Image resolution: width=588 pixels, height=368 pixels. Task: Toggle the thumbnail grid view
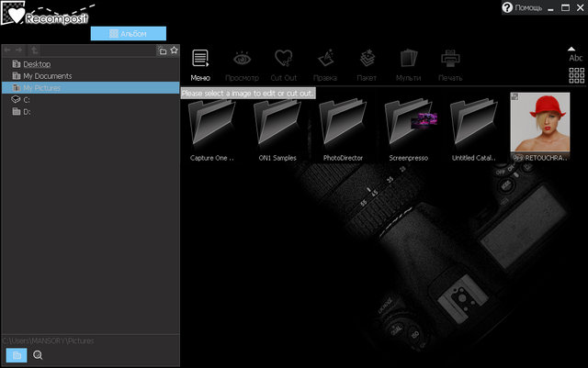[577, 75]
